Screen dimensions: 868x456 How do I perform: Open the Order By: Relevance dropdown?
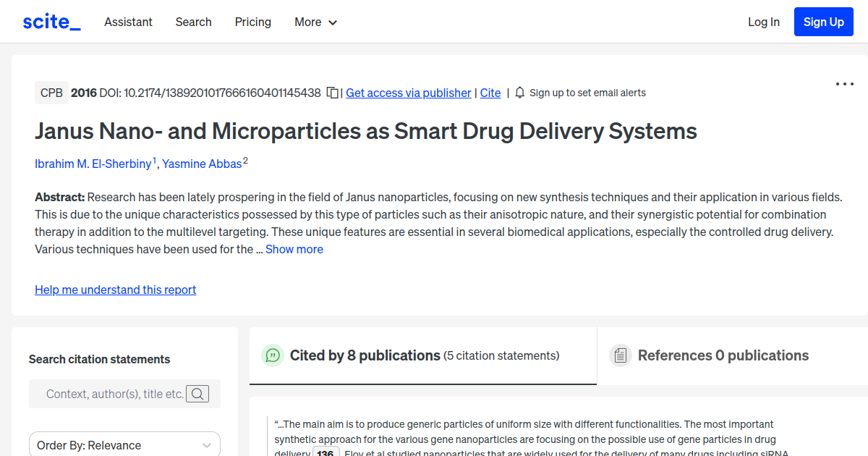tap(124, 444)
